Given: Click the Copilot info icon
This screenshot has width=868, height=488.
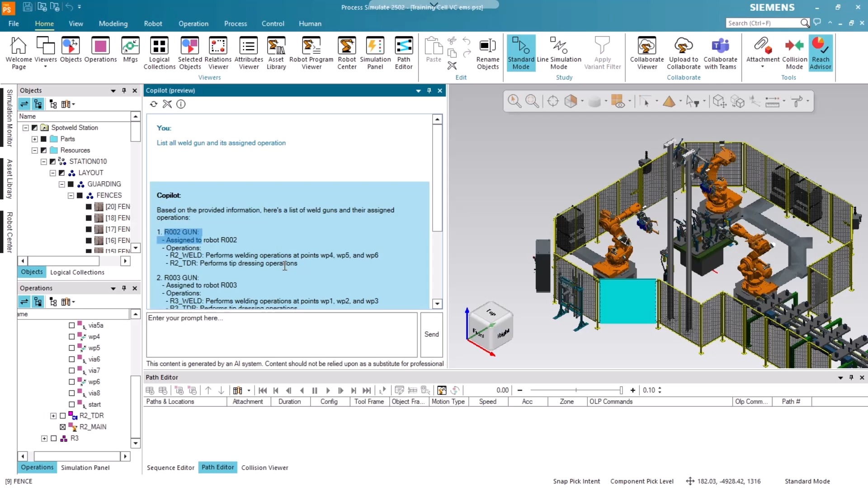Looking at the screenshot, I should [x=181, y=104].
